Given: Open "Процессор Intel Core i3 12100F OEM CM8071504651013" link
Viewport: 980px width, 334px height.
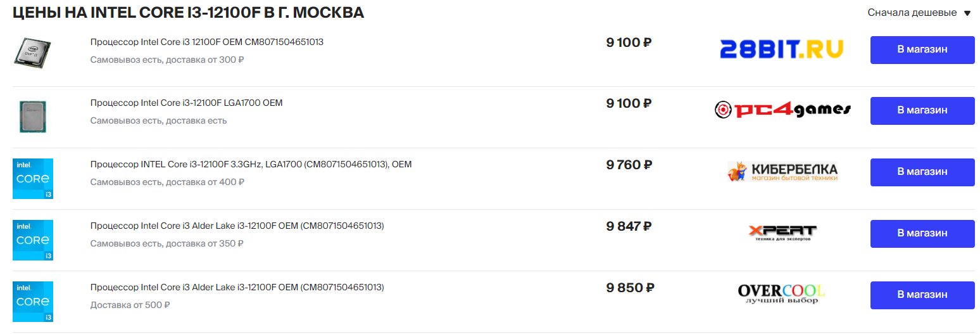Looking at the screenshot, I should point(207,42).
